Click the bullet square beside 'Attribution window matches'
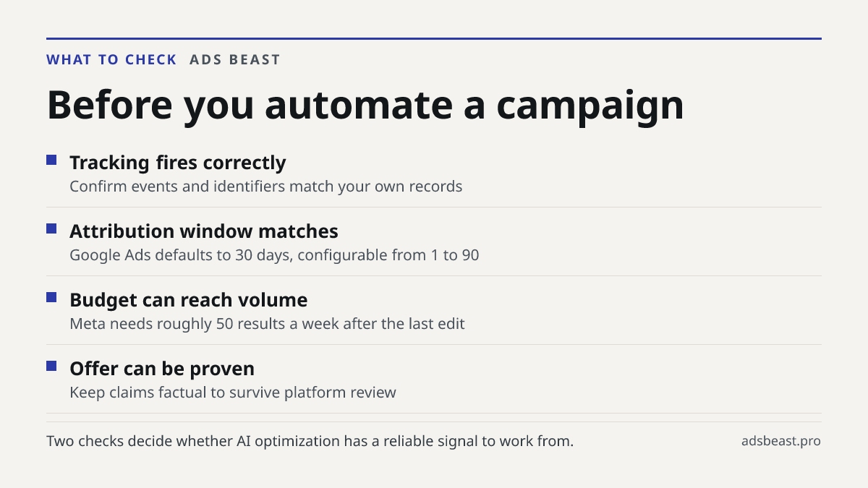The image size is (868, 488). pos(51,228)
